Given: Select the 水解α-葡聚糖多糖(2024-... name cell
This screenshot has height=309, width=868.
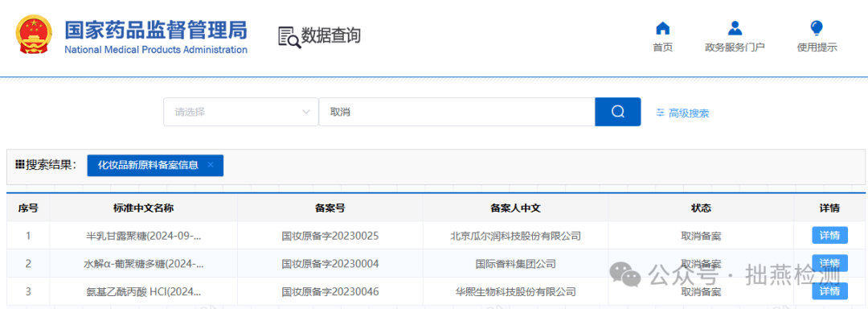Looking at the screenshot, I should (x=144, y=264).
